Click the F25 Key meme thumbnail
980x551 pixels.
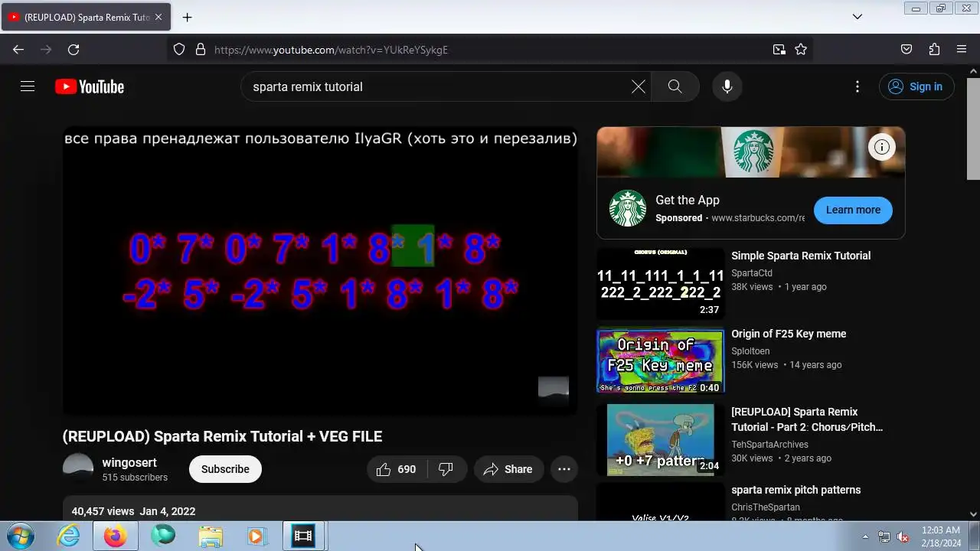pyautogui.click(x=661, y=360)
